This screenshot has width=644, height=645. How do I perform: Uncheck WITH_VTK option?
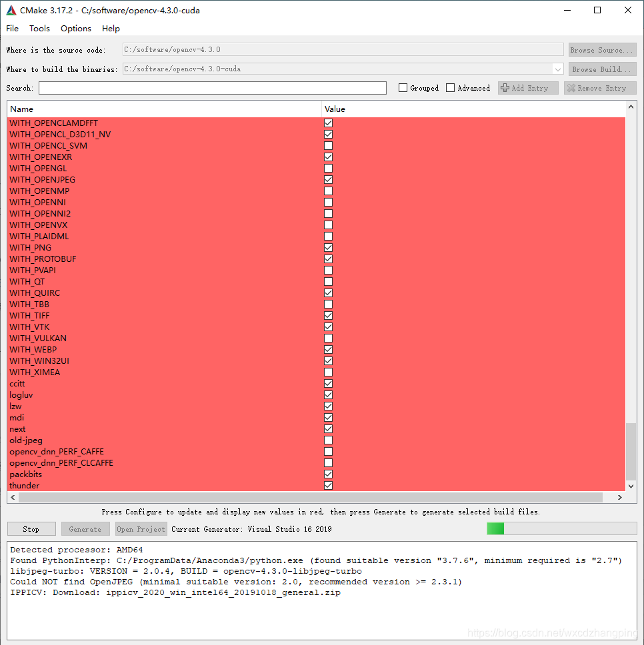coord(329,326)
